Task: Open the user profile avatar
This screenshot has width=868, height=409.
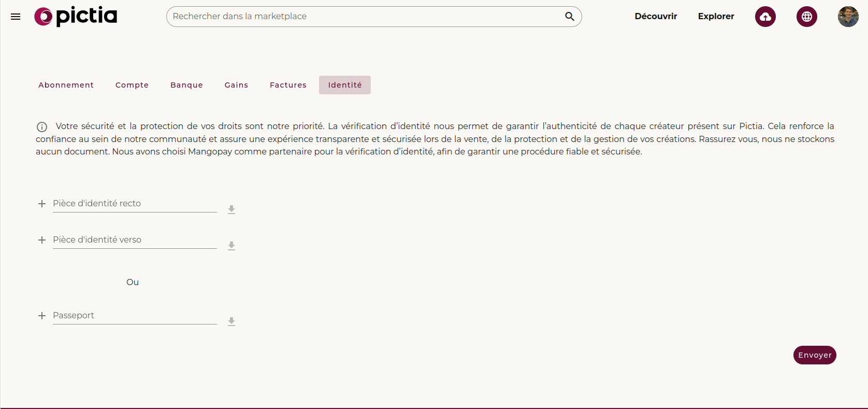Action: coord(848,17)
